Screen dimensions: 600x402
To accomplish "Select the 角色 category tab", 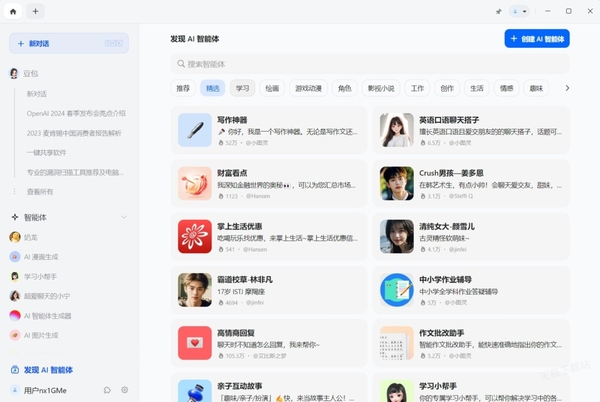I will [x=345, y=88].
